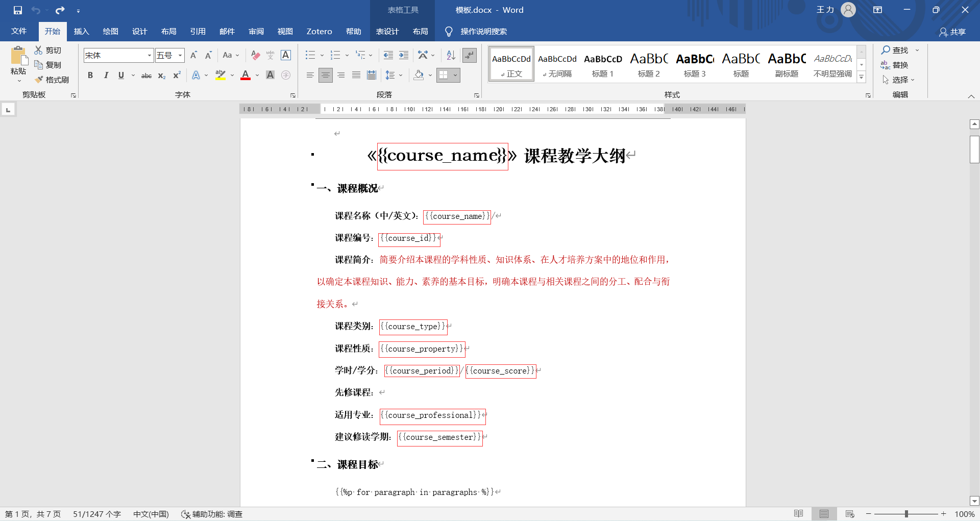The width and height of the screenshot is (980, 521).
Task: Decrease font size with the A-down icon
Action: [x=208, y=55]
